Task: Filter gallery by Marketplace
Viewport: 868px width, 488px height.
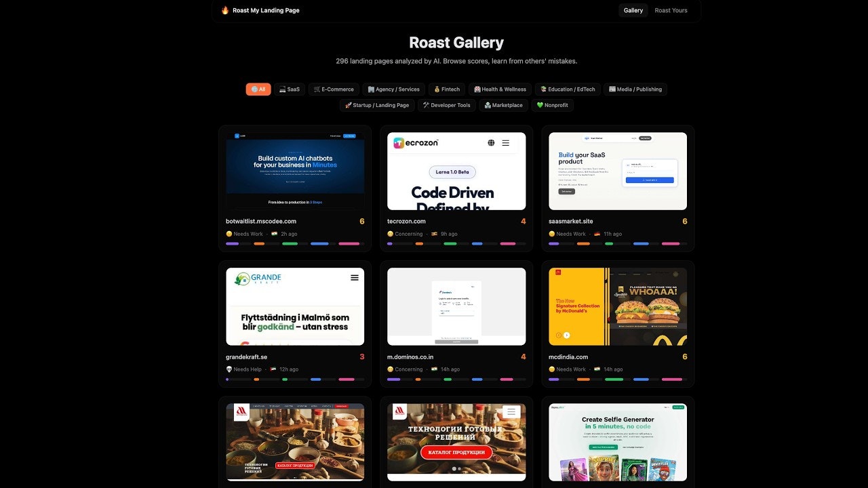Action: (x=504, y=105)
